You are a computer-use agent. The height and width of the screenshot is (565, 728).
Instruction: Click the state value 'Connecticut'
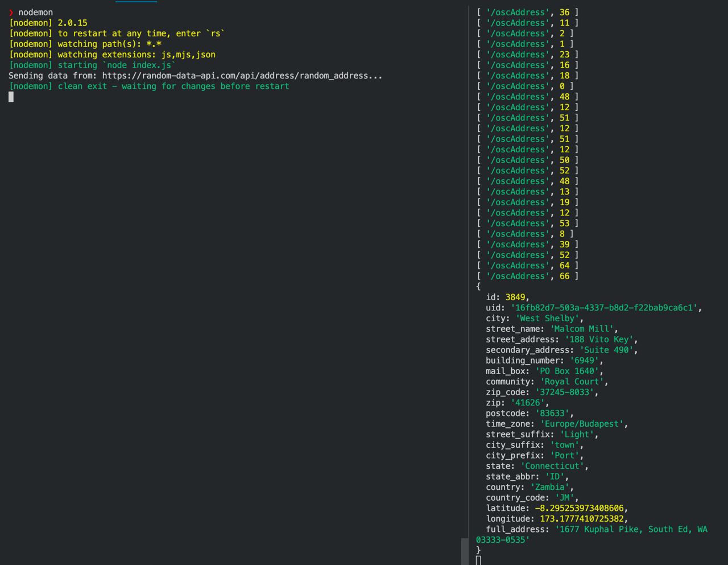point(552,466)
